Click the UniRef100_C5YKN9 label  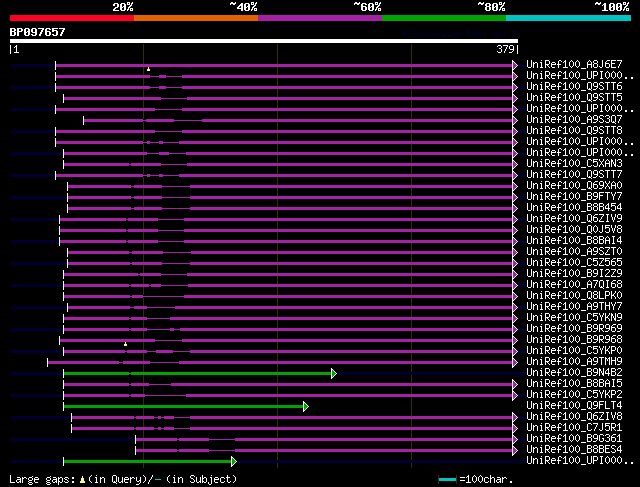point(574,318)
